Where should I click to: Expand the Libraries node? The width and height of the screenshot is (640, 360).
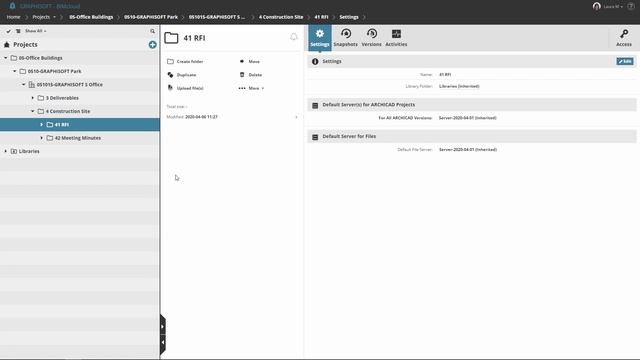pos(6,151)
